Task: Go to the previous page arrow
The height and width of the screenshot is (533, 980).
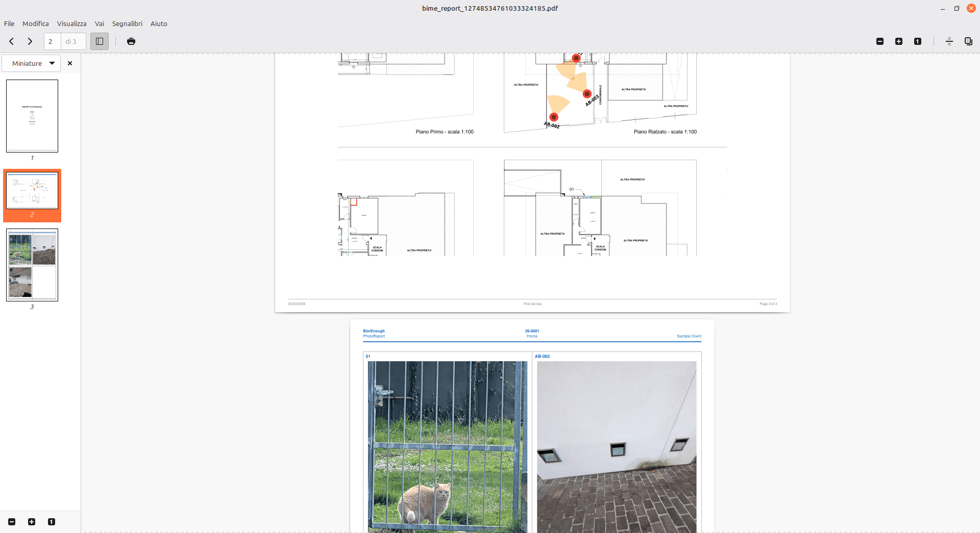Action: pos(11,41)
